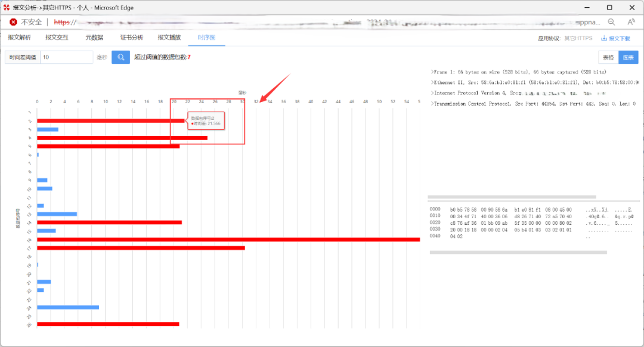Click the magnifier search button beside threshold

[120, 57]
